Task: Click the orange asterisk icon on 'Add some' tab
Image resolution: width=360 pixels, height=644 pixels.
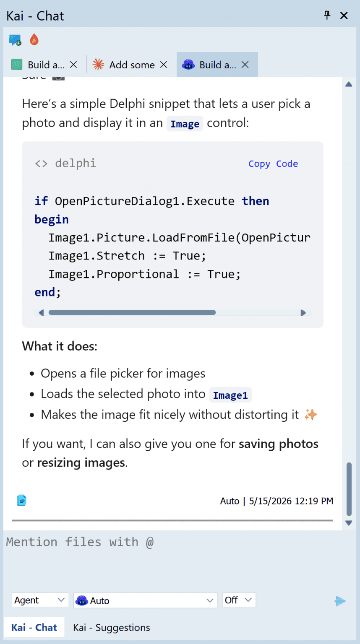Action: 98,65
